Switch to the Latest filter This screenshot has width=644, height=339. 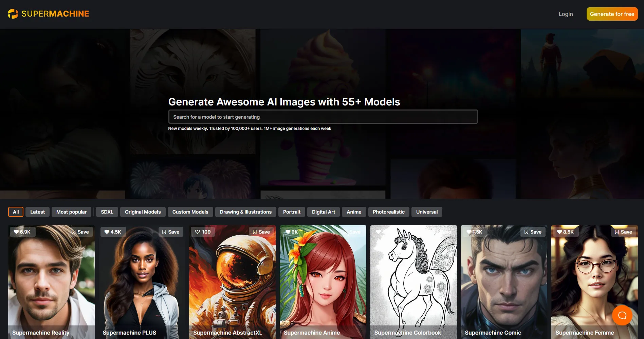37,212
